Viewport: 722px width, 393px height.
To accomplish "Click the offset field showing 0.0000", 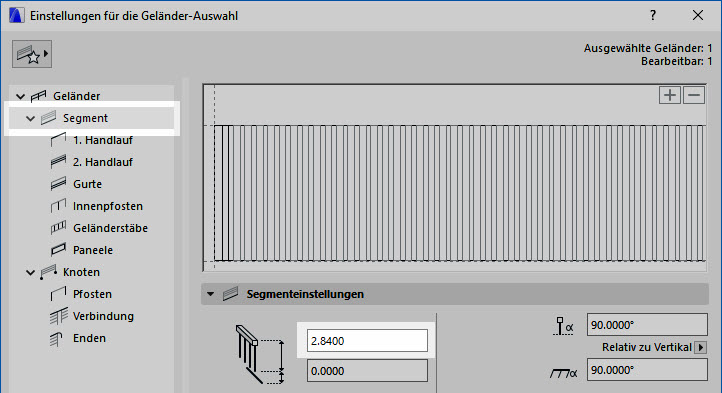I will 367,371.
